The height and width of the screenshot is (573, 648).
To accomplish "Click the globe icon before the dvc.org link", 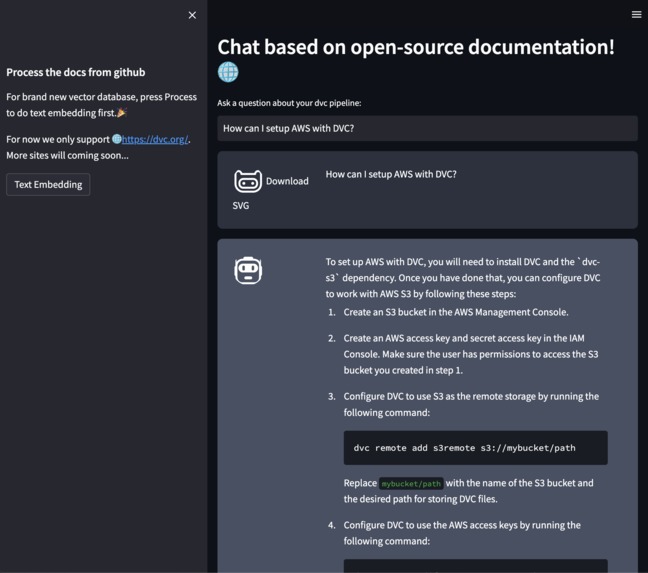I will 117,139.
